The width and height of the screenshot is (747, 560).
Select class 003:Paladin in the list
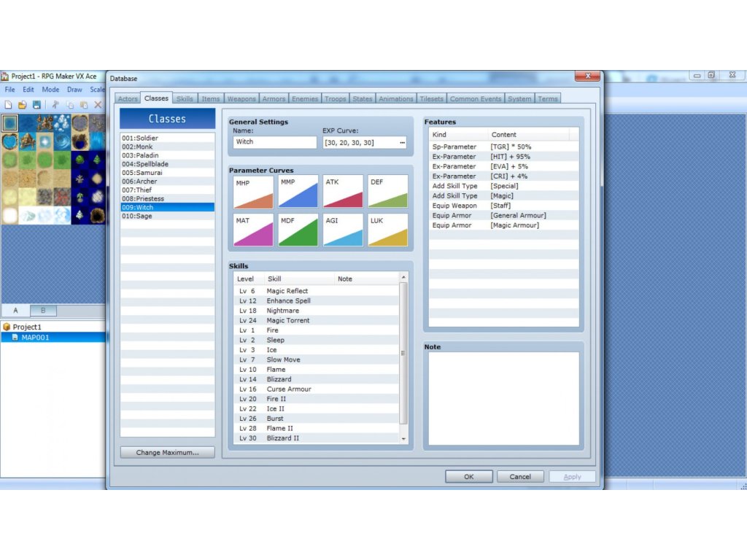[167, 155]
